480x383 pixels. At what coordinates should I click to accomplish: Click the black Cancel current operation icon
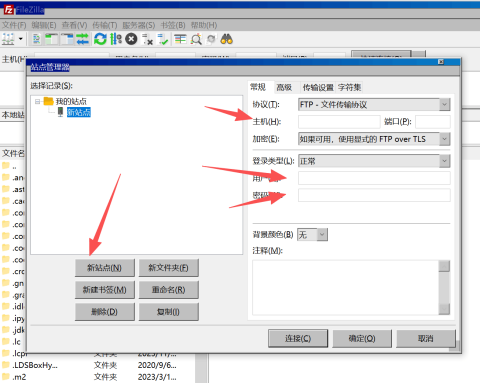pyautogui.click(x=131, y=39)
